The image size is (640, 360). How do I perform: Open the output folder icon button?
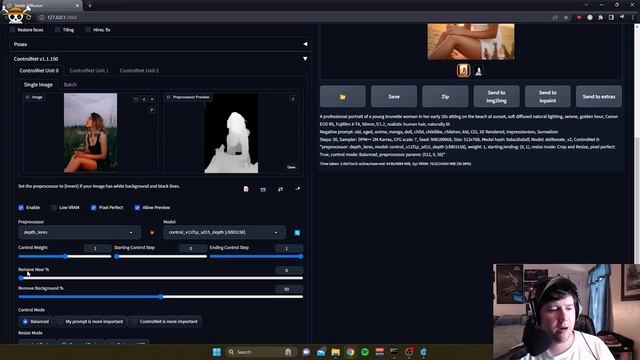click(x=342, y=97)
